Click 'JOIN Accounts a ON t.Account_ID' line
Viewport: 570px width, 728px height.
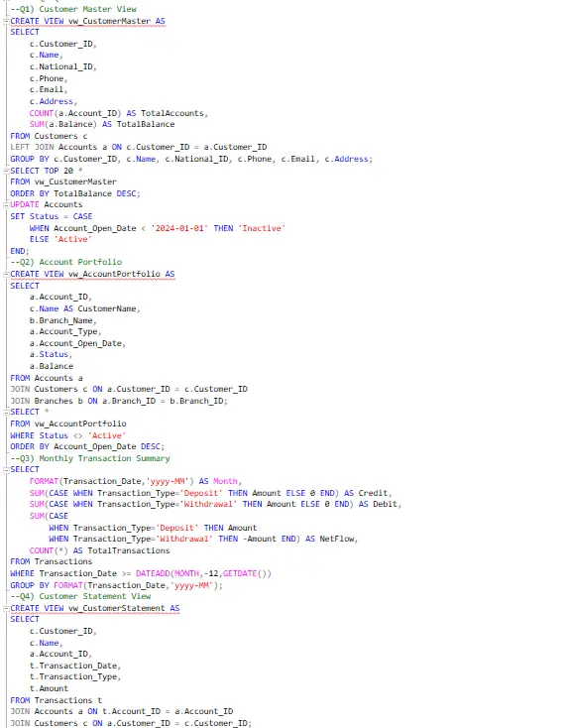pyautogui.click(x=122, y=712)
